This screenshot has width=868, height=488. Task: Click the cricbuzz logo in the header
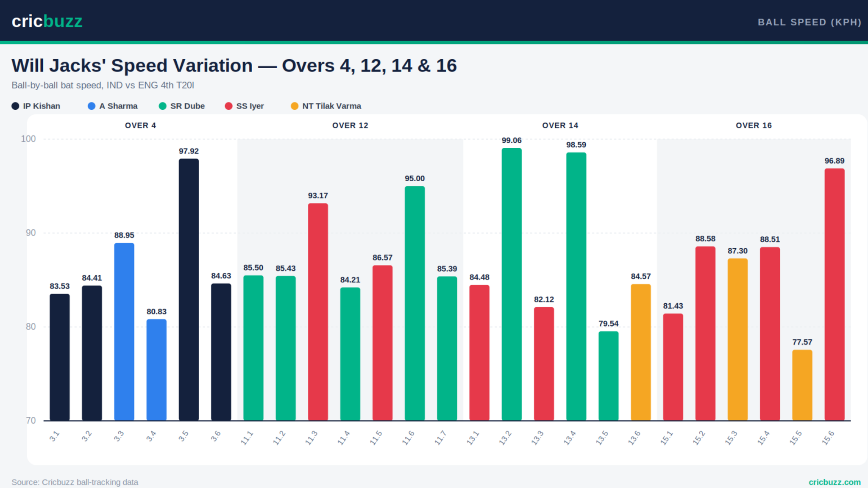[47, 21]
